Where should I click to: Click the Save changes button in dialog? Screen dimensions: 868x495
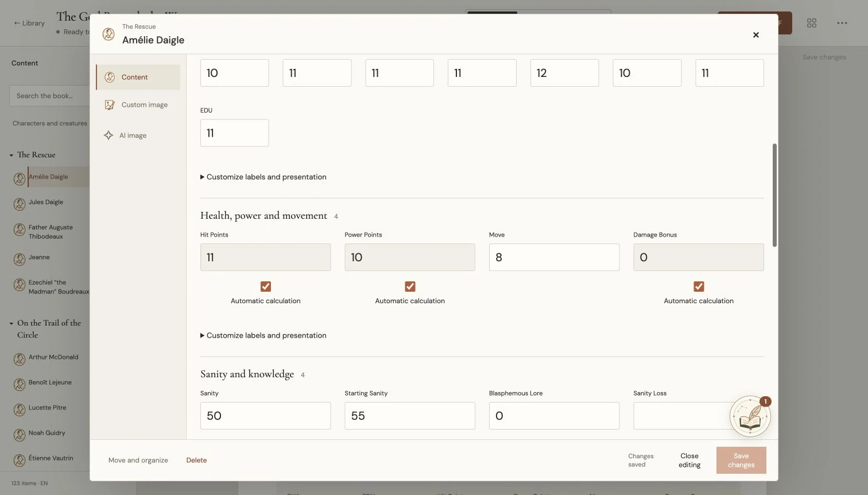pos(741,461)
